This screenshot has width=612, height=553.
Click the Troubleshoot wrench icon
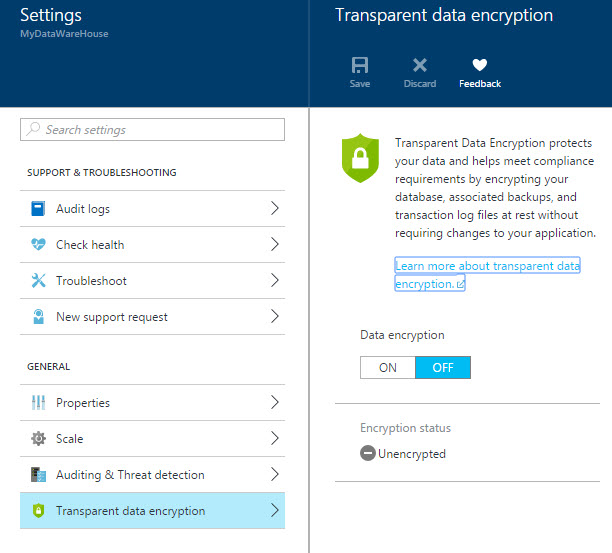[38, 281]
